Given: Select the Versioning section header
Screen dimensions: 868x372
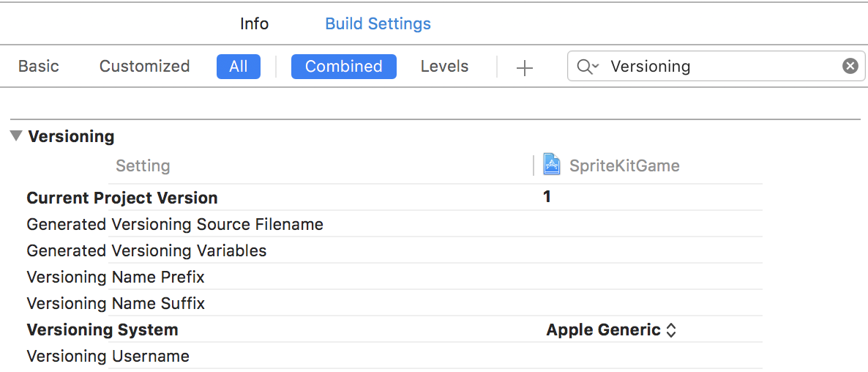Looking at the screenshot, I should (x=72, y=136).
